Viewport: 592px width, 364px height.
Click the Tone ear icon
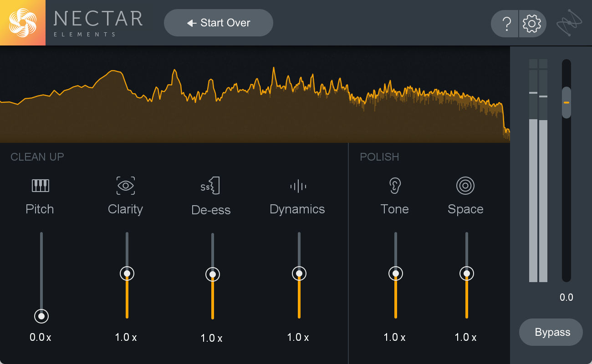tap(394, 185)
